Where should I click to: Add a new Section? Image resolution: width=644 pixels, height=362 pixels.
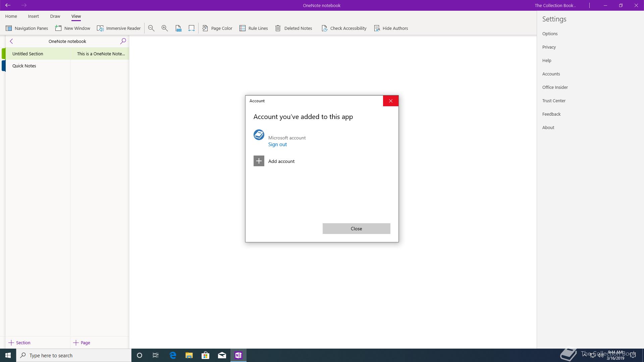(19, 343)
